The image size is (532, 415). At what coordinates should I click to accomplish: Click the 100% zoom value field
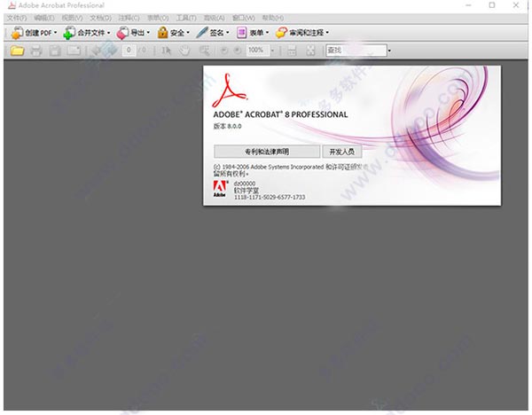257,51
